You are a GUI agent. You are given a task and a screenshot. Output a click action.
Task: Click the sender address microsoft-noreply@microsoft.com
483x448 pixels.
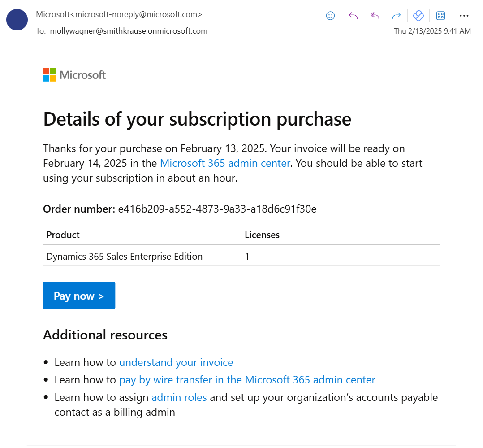pyautogui.click(x=138, y=14)
